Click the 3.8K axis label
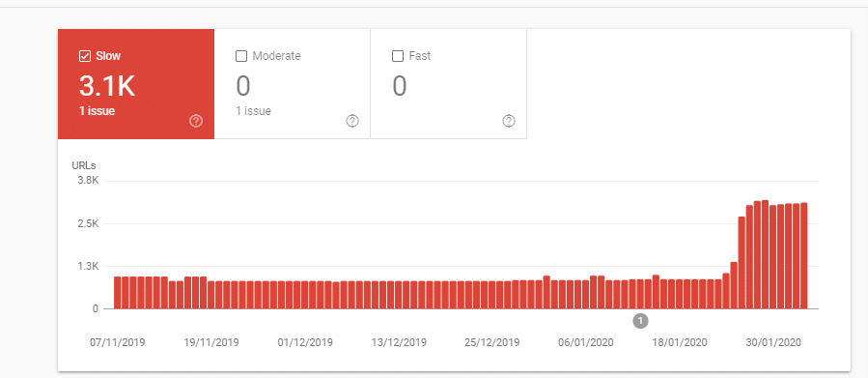The image size is (868, 378). pos(88,181)
